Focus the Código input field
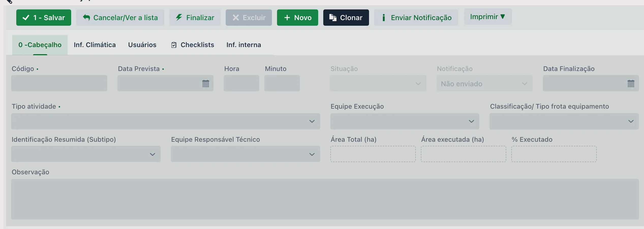This screenshot has width=644, height=229. pyautogui.click(x=59, y=83)
